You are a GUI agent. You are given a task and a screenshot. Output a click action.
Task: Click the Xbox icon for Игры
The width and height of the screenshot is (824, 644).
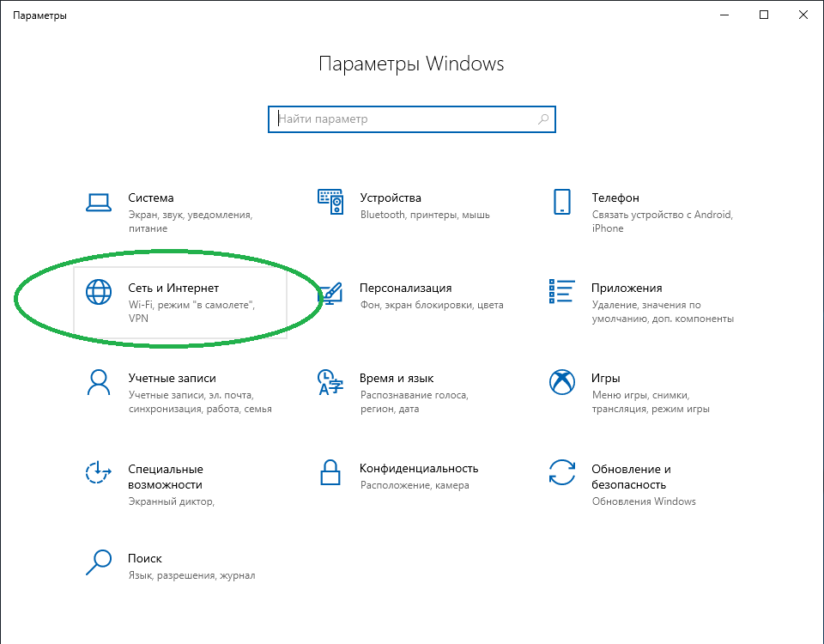(561, 381)
